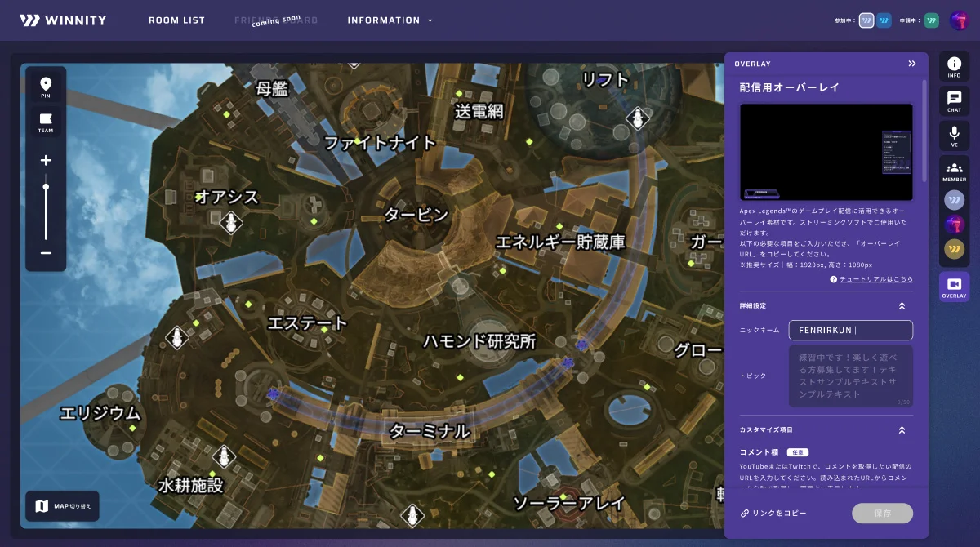Image resolution: width=980 pixels, height=547 pixels.
Task: Select the PIN map tool
Action: 46,88
